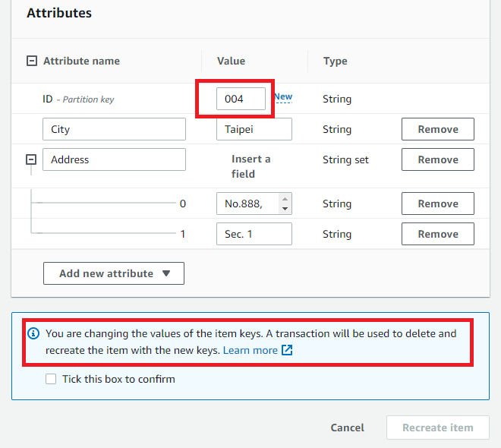Collapse all attributes via header minus icon

32,61
